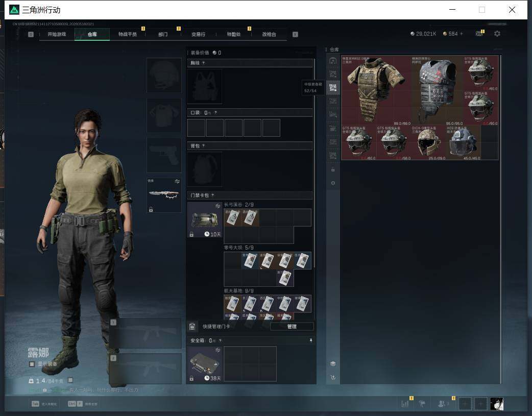Click the second empty primary weapon slot
The height and width of the screenshot is (416, 532).
tap(145, 369)
